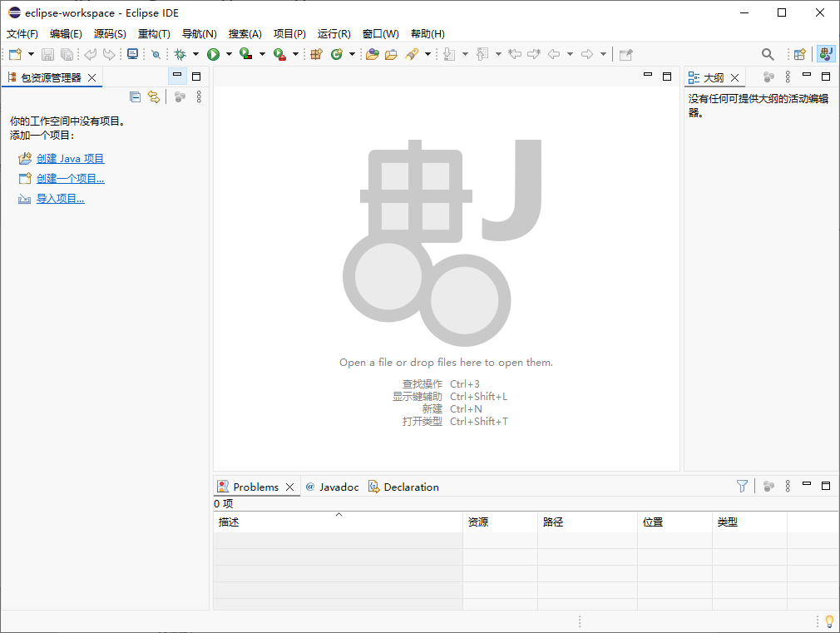The width and height of the screenshot is (840, 633).
Task: Click the Pin Editor icon
Action: [625, 54]
